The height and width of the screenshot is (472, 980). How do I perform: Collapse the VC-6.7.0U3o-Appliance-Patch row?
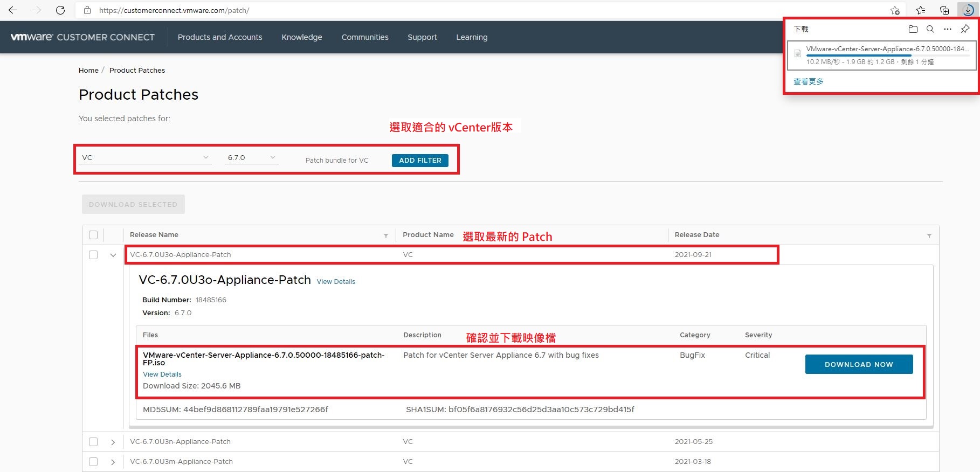pos(113,255)
